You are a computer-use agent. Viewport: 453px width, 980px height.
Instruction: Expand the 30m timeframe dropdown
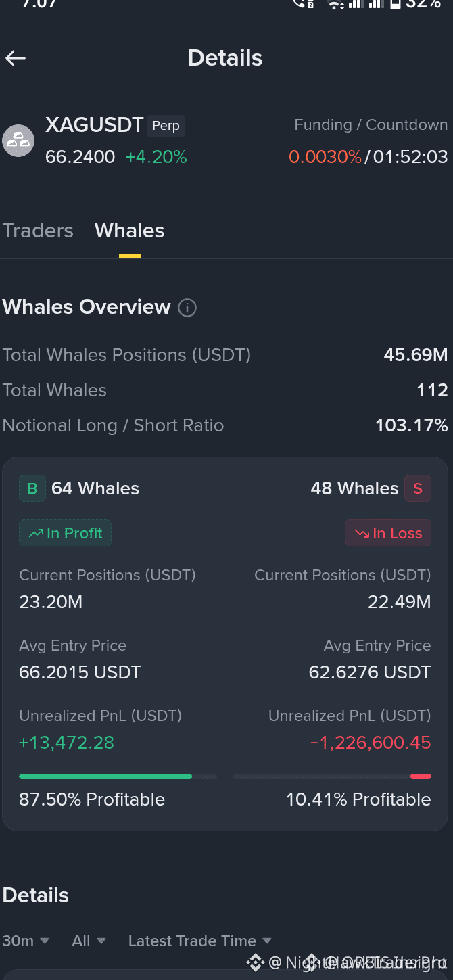click(x=26, y=941)
